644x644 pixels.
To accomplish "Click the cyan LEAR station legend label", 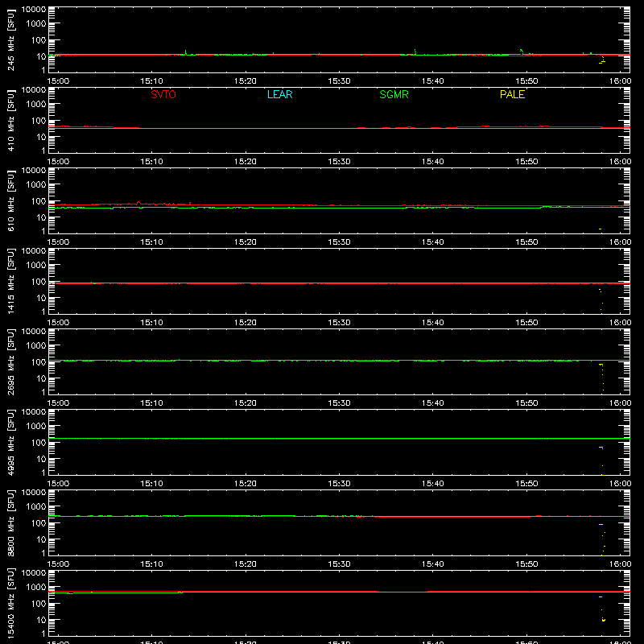I will pos(279,94).
